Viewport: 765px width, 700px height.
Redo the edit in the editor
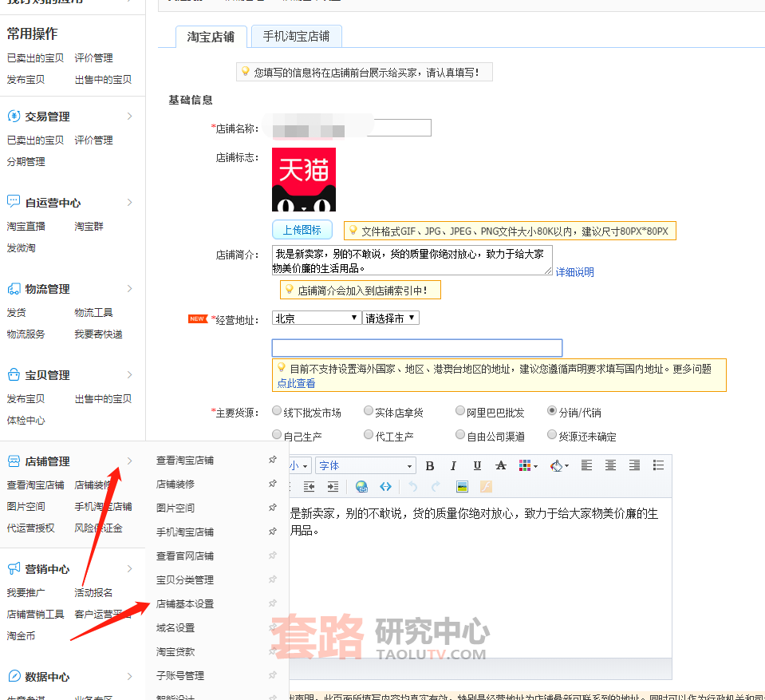pyautogui.click(x=436, y=487)
